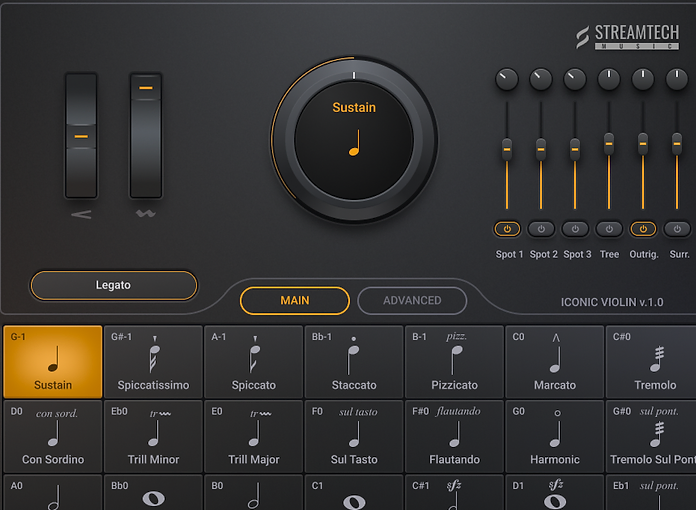
Task: Choose the Spiccato articulation on A-1
Action: [x=253, y=362]
